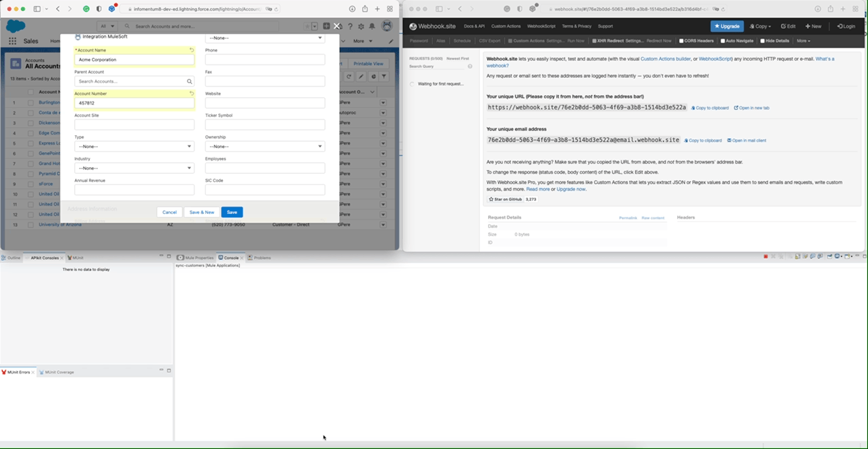Open tab overview in the Salesforce browser window
This screenshot has height=449, width=868.
point(389,9)
